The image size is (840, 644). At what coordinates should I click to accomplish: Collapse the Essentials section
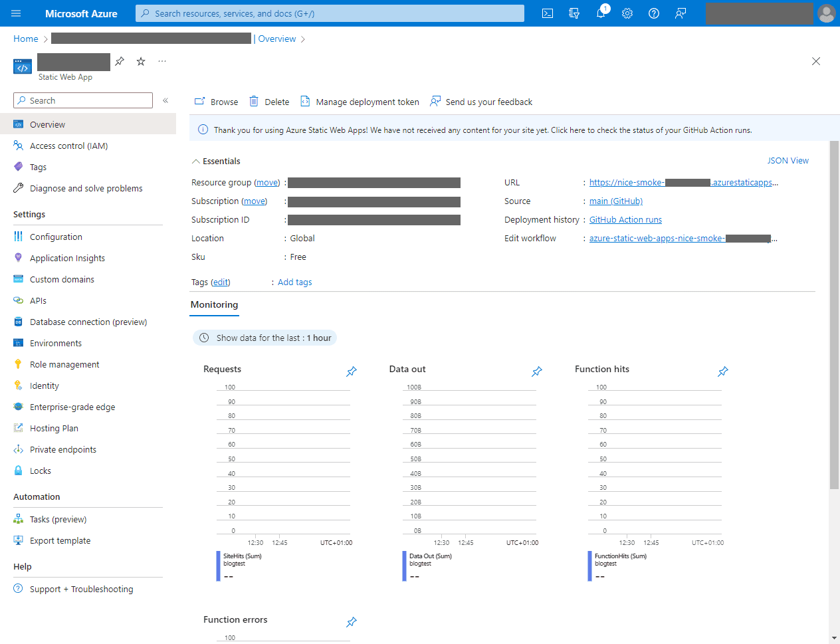pyautogui.click(x=196, y=161)
